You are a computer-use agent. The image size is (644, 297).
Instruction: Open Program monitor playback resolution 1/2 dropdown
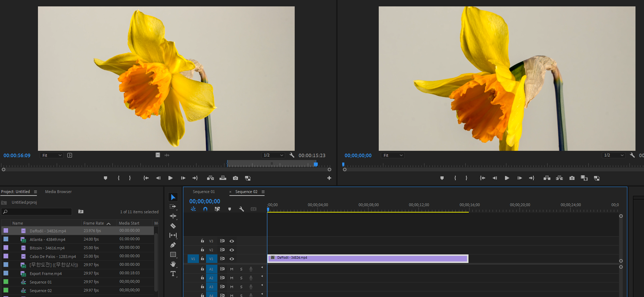tap(614, 155)
